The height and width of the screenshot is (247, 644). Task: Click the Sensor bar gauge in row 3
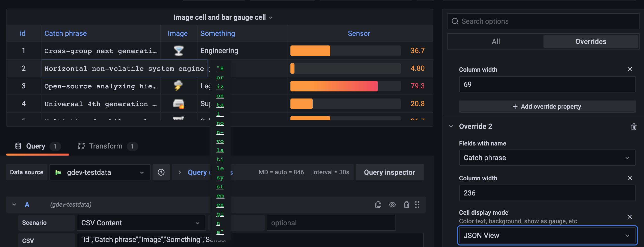click(345, 86)
